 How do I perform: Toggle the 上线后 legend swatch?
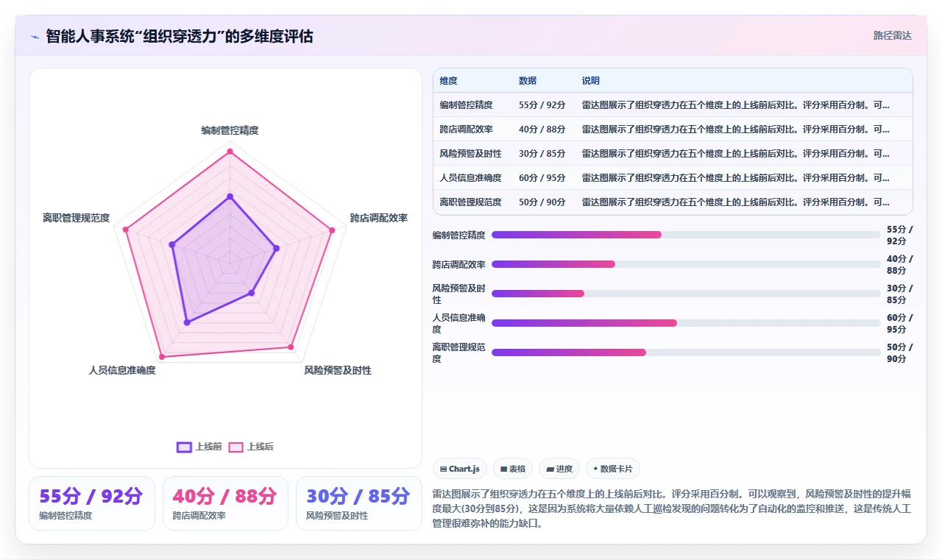(x=235, y=447)
